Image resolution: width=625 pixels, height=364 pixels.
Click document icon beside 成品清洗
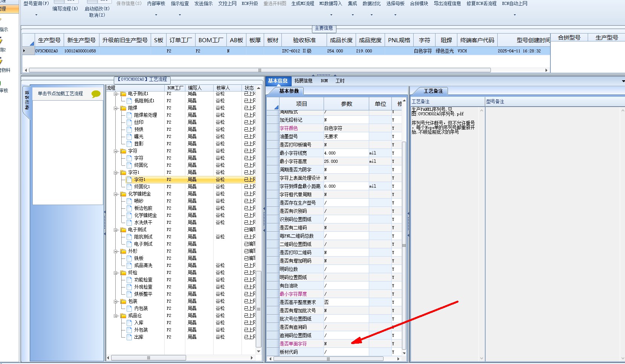click(129, 266)
